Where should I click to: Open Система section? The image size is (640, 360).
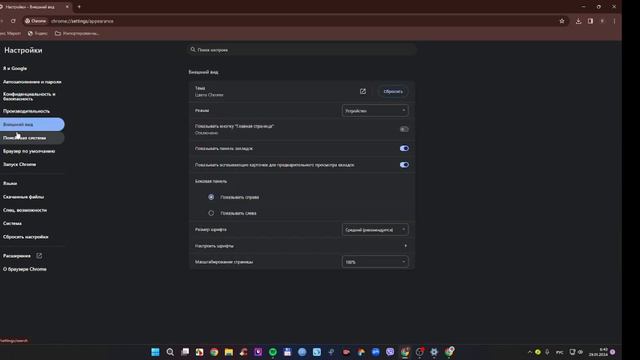click(12, 223)
